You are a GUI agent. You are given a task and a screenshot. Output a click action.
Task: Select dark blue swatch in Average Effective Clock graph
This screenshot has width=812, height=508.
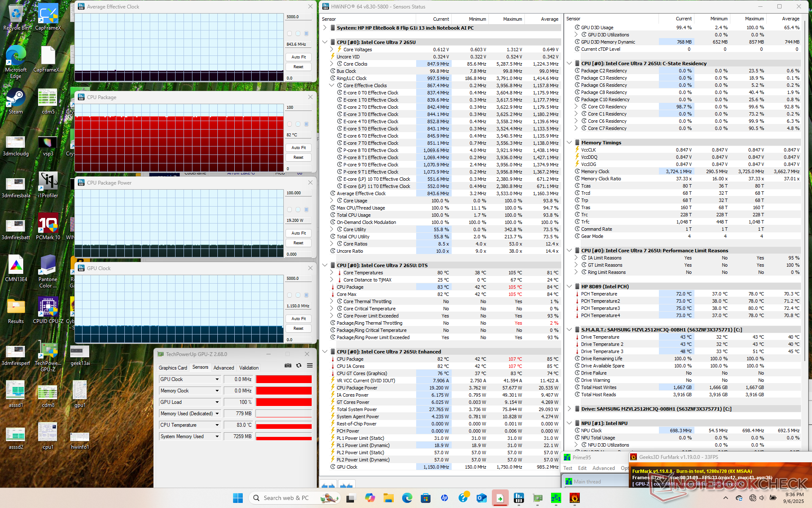coord(306,33)
